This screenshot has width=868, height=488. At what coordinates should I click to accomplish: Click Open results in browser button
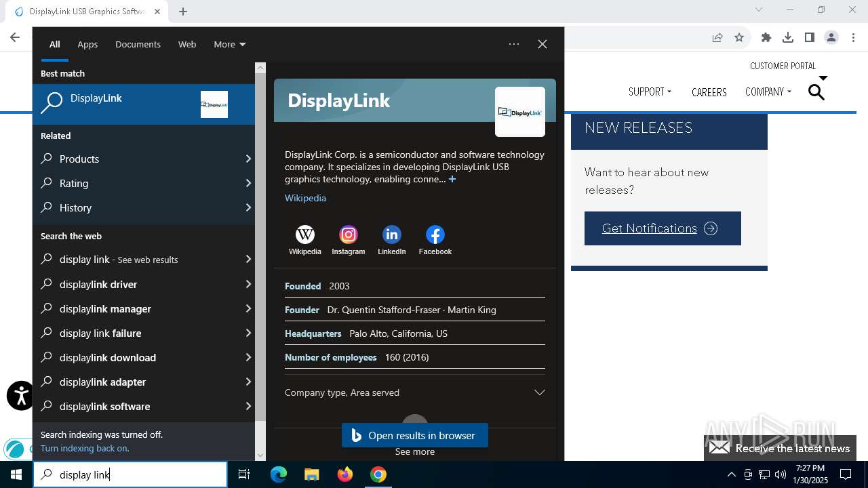pos(415,435)
